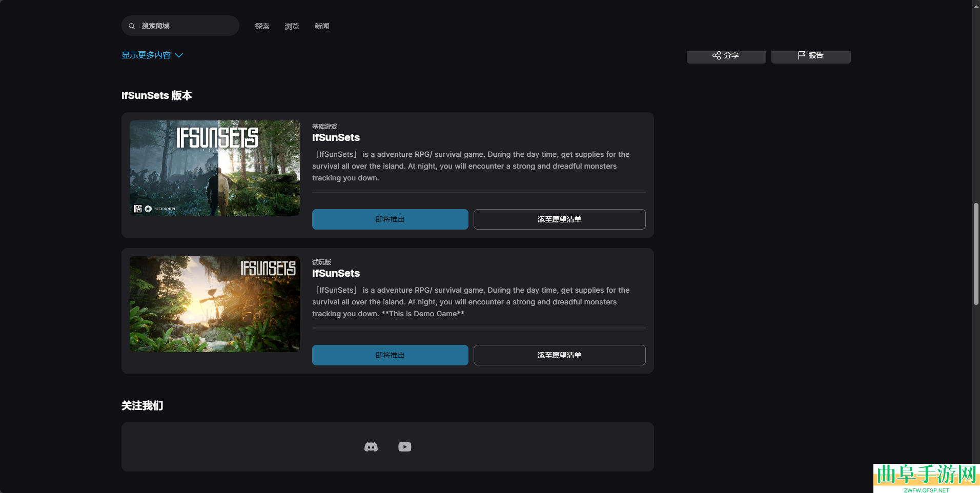Screen dimensions: 980x493
Task: Click the search magnifier icon
Action: point(132,26)
